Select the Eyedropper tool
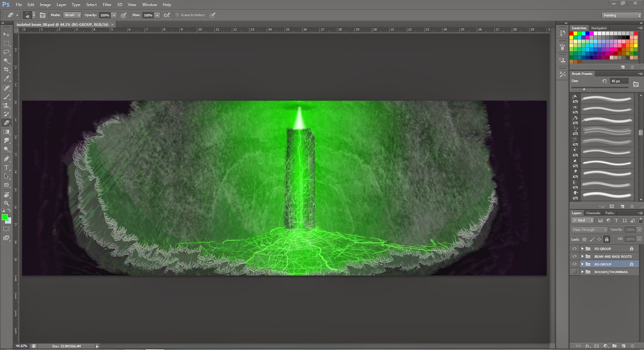 (x=6, y=79)
